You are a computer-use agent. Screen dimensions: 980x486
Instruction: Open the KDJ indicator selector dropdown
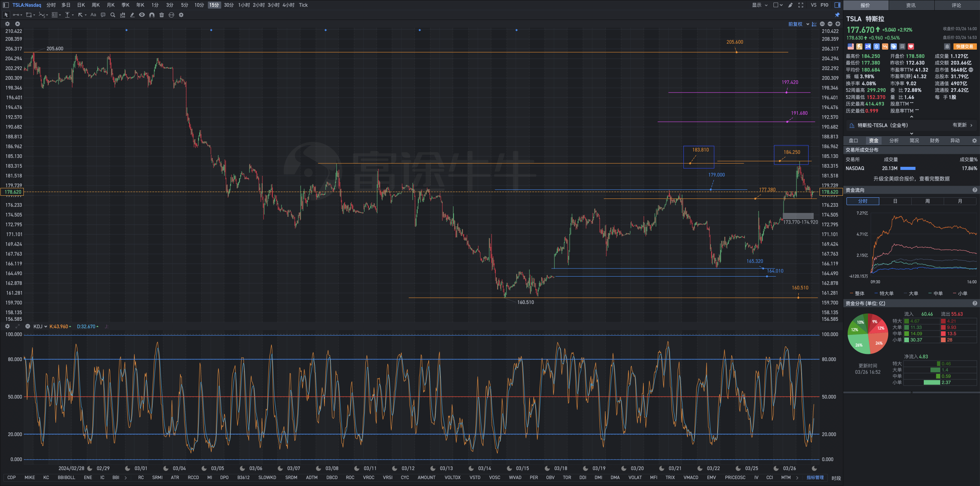pos(40,327)
